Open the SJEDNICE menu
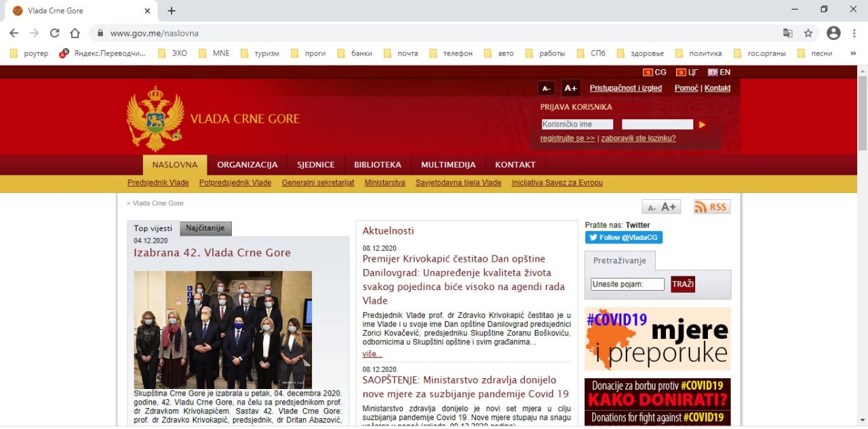The width and height of the screenshot is (868, 429). 316,165
